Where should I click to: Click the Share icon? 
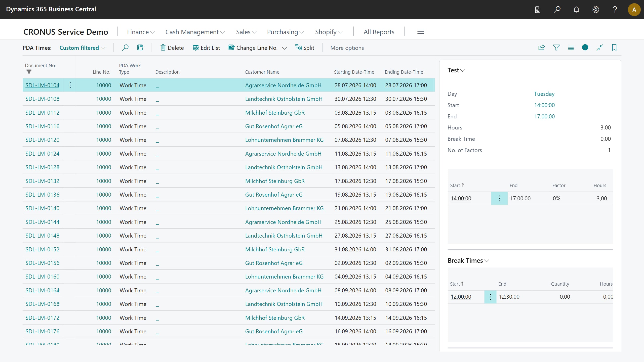541,48
